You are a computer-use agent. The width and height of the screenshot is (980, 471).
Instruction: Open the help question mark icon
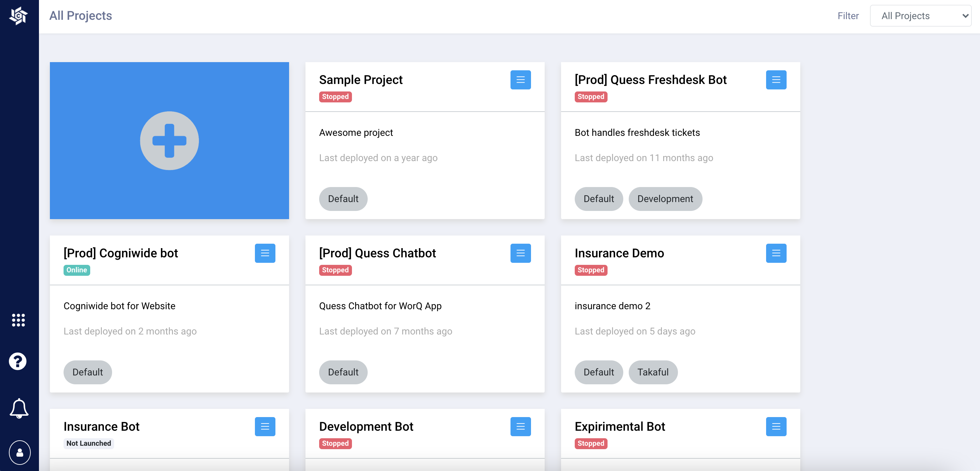tap(18, 361)
